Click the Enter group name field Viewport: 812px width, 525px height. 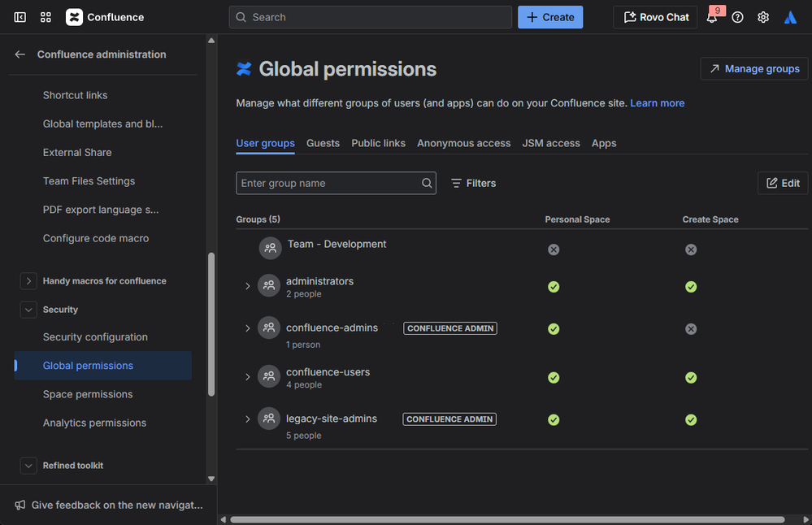(x=336, y=184)
